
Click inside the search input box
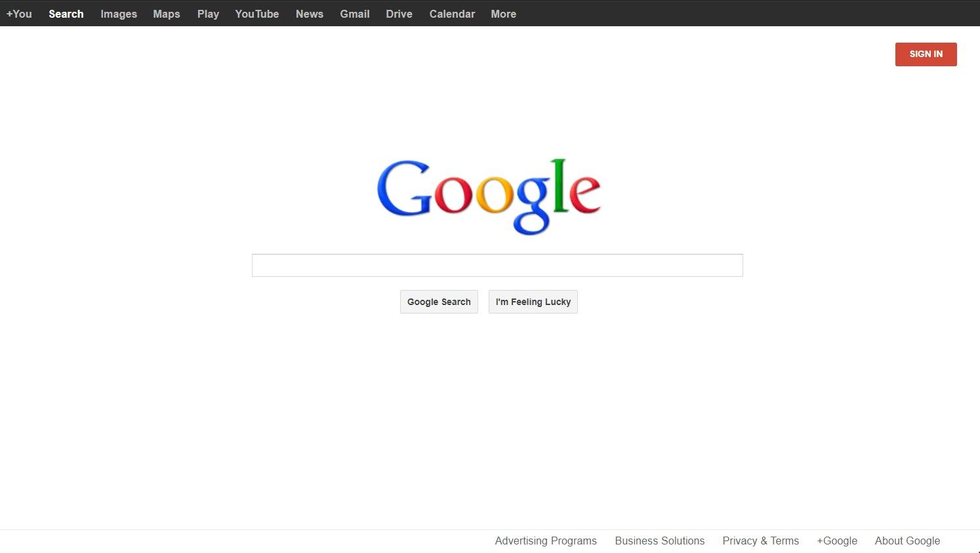[497, 264]
